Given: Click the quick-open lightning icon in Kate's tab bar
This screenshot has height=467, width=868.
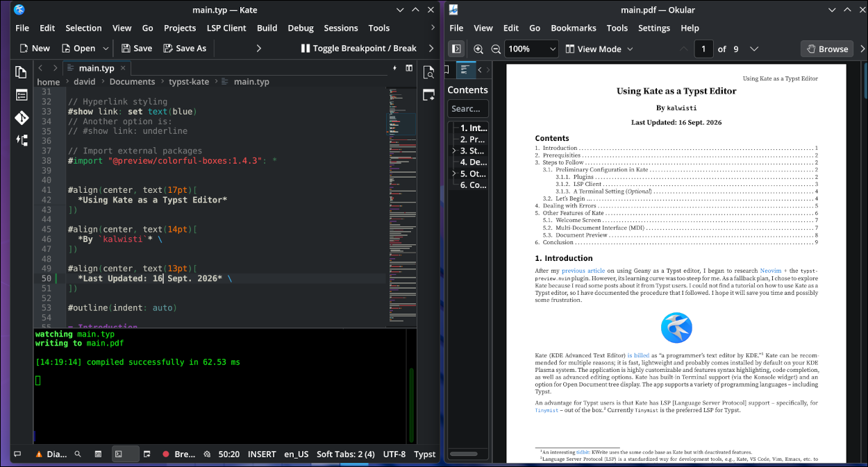Looking at the screenshot, I should tap(395, 68).
